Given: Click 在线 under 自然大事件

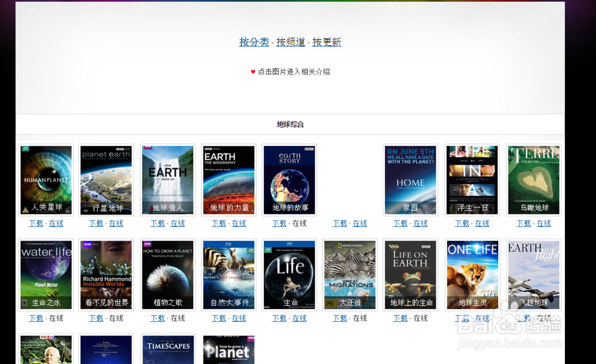Looking at the screenshot, I should click(239, 318).
